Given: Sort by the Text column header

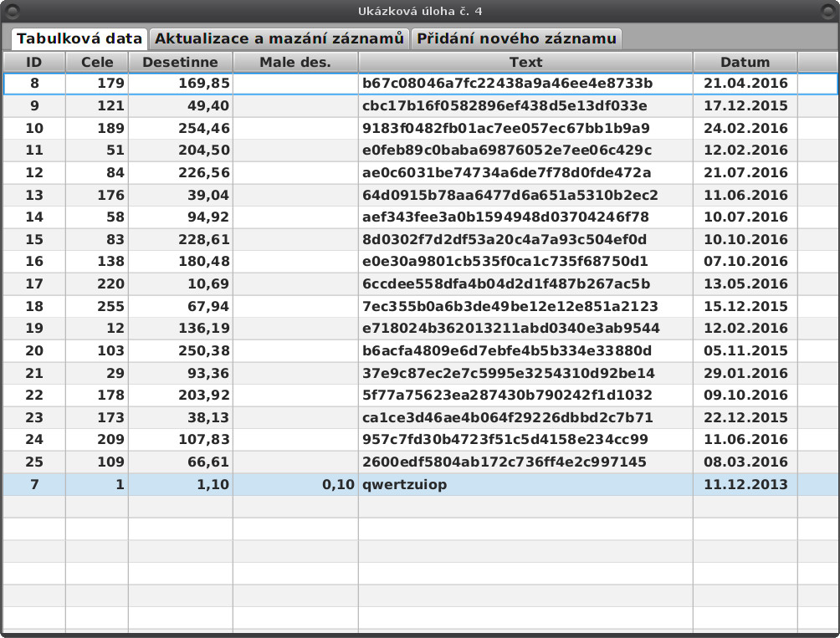Looking at the screenshot, I should pos(525,62).
